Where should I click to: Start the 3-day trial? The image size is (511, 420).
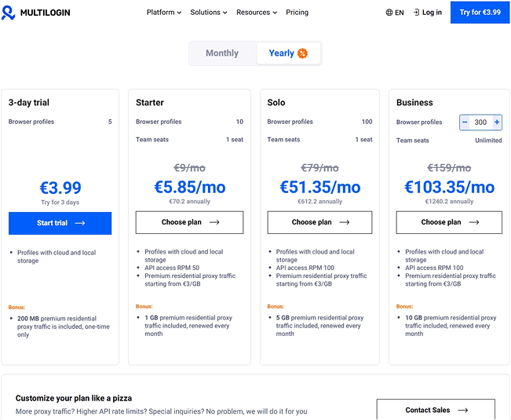point(60,223)
